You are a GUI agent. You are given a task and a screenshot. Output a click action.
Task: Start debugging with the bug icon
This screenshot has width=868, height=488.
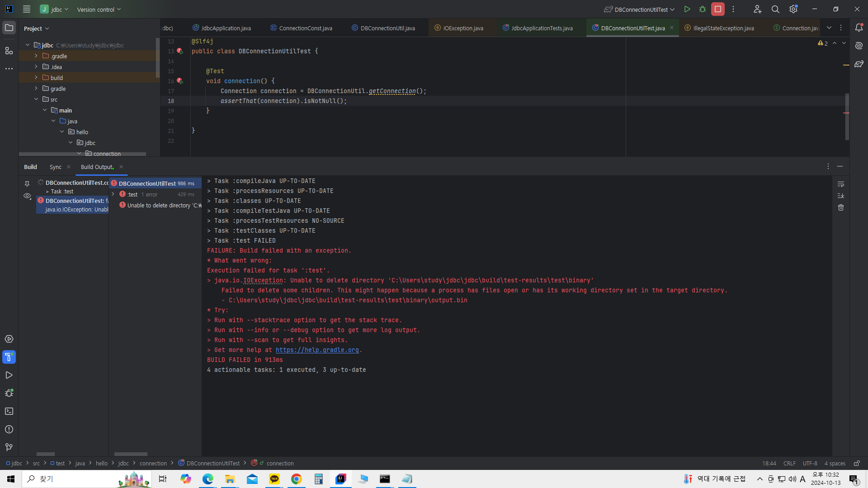(702, 9)
